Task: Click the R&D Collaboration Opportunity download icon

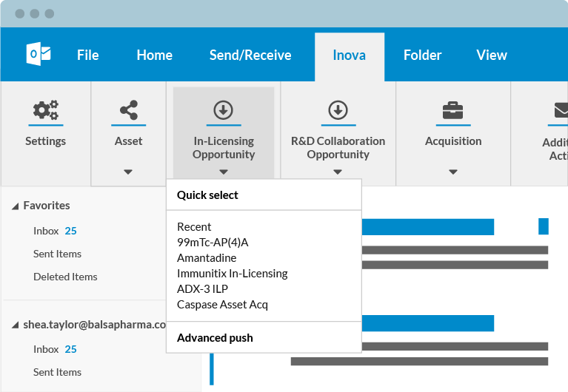Action: pyautogui.click(x=338, y=110)
